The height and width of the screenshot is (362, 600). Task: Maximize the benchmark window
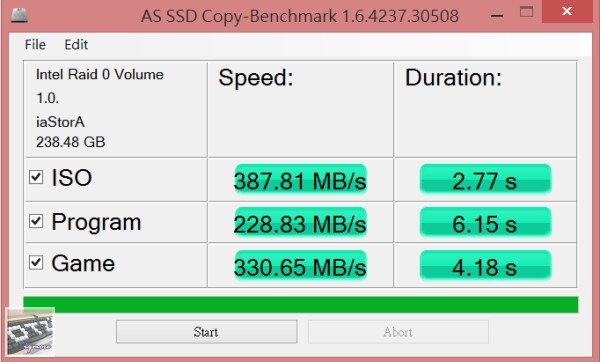click(526, 12)
